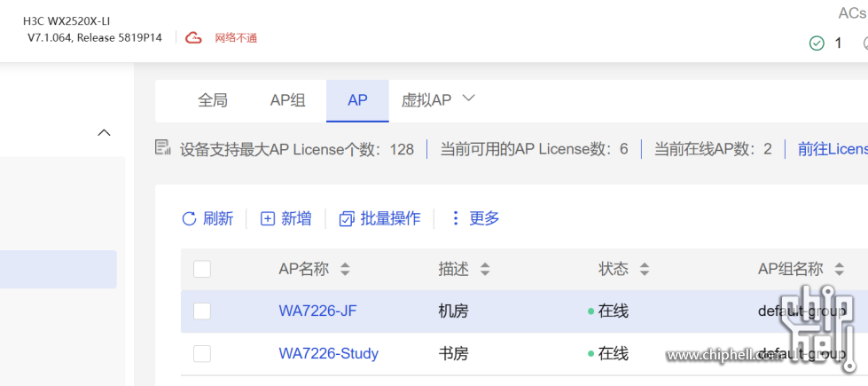Expand the 虚拟AP dropdown chevron

(469, 98)
